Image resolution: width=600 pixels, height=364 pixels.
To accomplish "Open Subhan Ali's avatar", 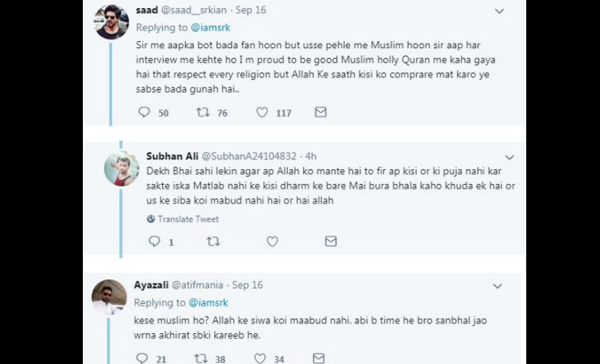I will click(x=120, y=168).
